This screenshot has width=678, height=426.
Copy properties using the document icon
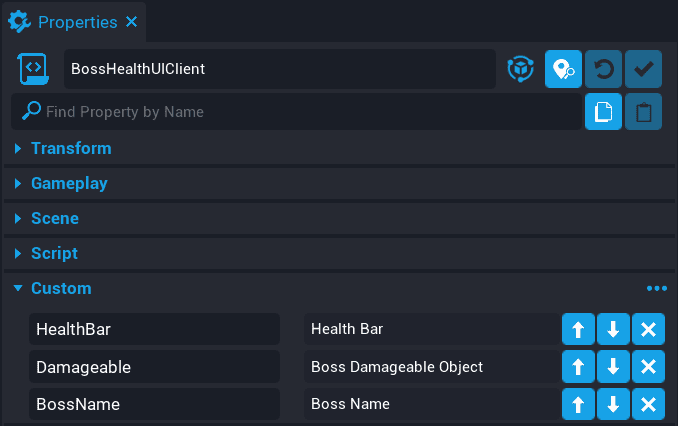tap(603, 112)
